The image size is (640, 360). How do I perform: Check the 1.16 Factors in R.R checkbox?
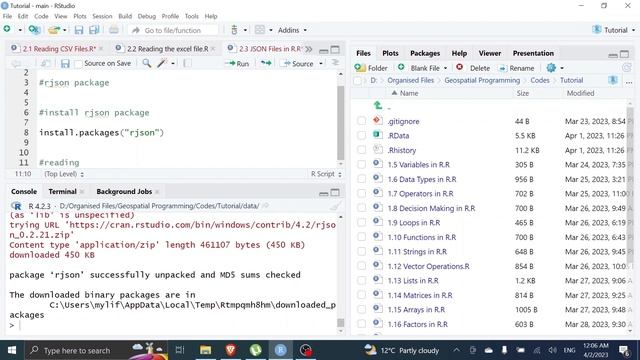pos(362,324)
